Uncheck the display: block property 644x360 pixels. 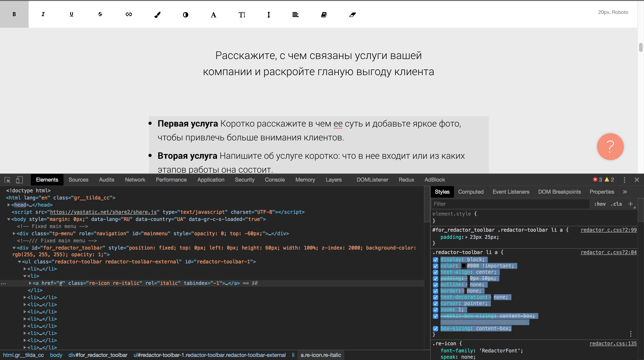coord(436,260)
